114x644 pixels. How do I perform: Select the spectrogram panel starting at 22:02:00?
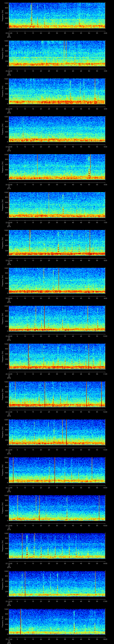[57, 53]
